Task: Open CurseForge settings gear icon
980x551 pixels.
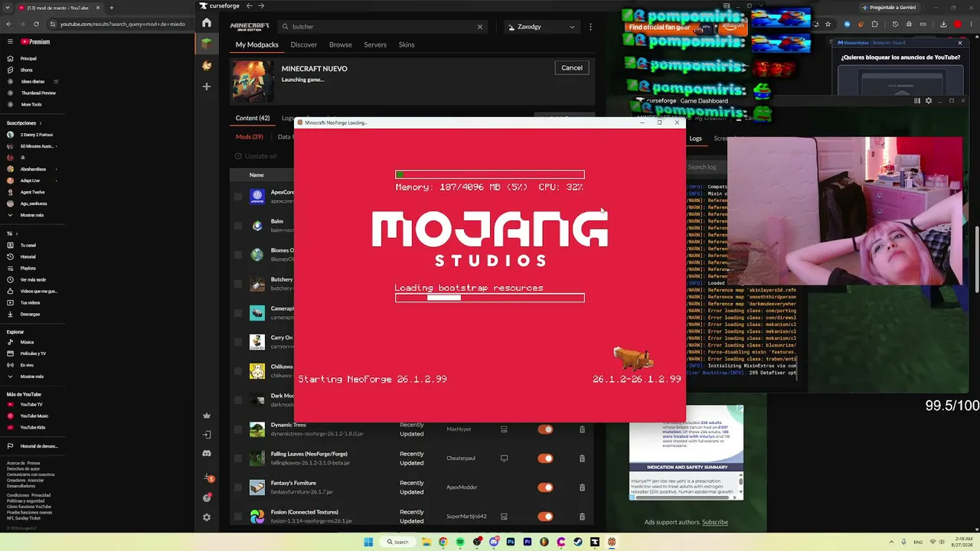Action: [207, 517]
